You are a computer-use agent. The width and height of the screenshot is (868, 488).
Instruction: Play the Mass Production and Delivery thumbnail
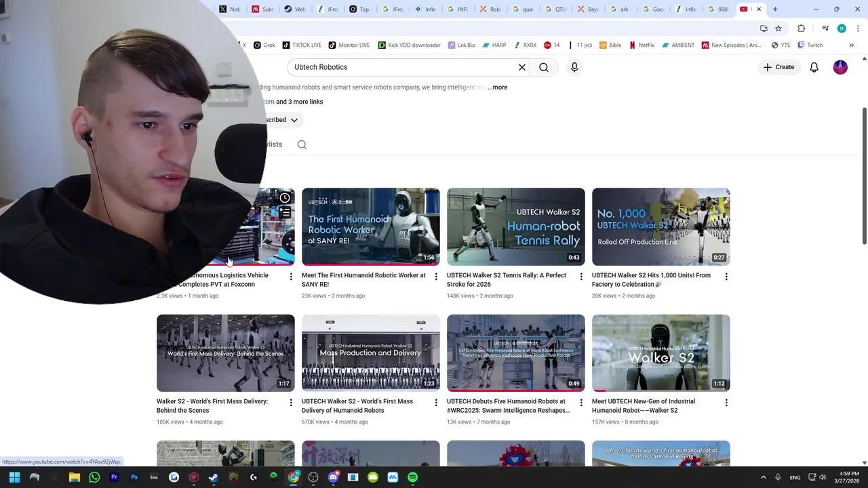[370, 352]
